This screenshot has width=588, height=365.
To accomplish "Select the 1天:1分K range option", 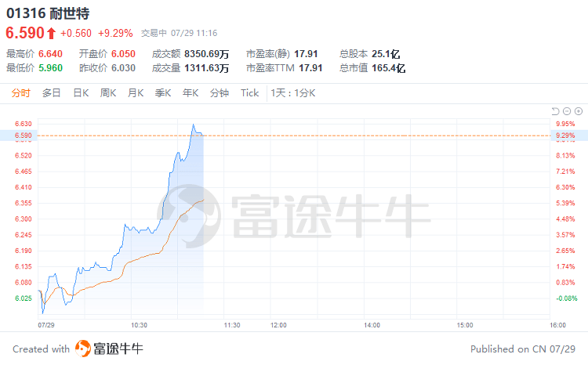I will tap(293, 93).
